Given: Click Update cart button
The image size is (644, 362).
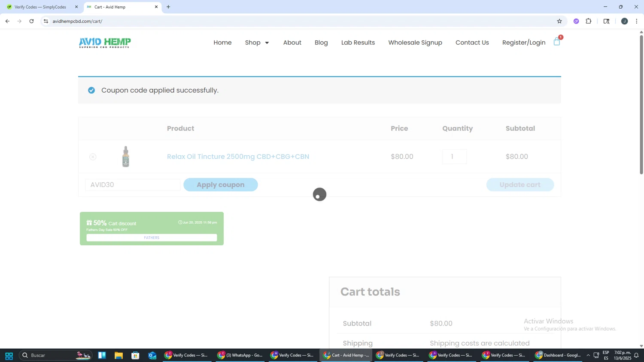Looking at the screenshot, I should tap(520, 185).
